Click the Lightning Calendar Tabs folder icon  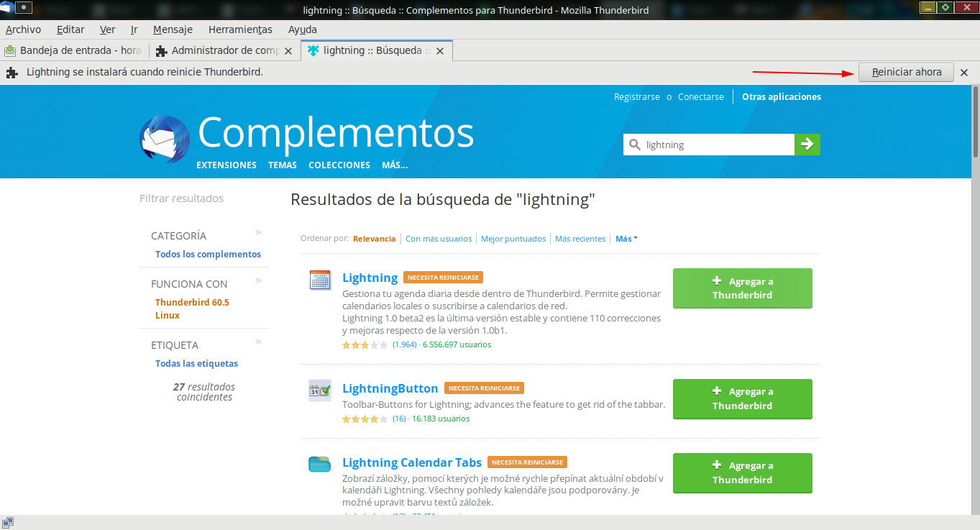pyautogui.click(x=320, y=464)
